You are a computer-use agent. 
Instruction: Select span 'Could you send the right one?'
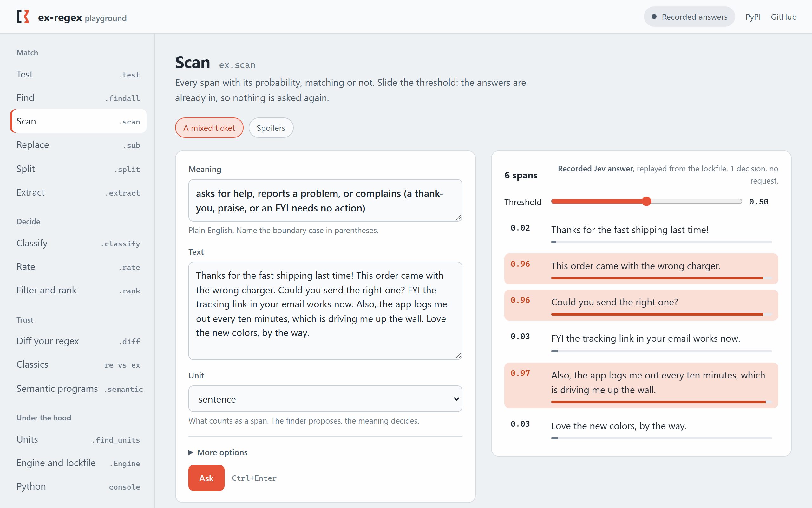641,305
